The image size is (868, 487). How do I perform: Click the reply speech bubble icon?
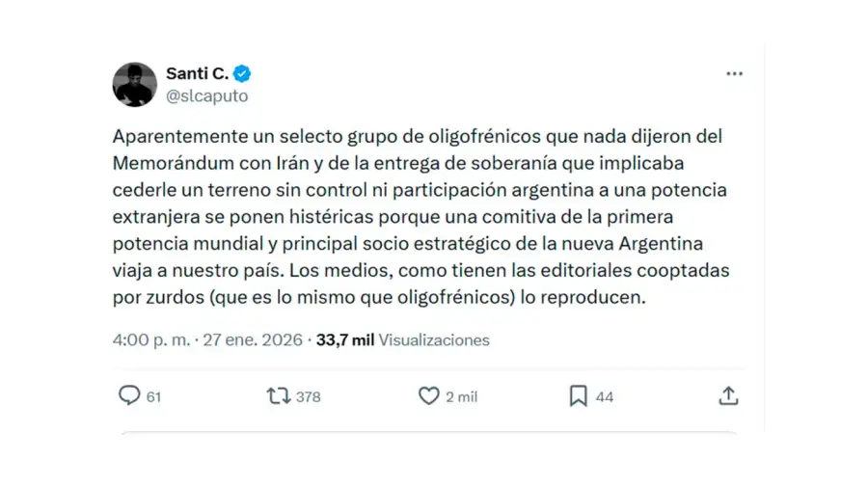[x=129, y=395]
